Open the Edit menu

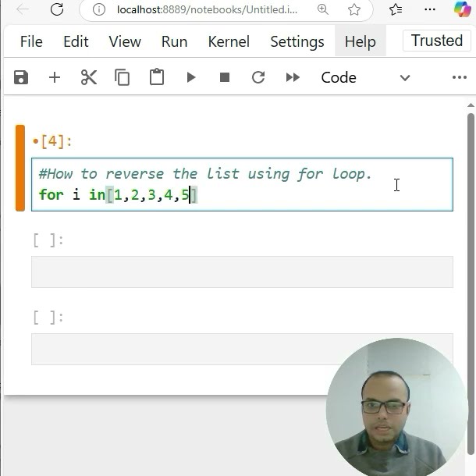pyautogui.click(x=76, y=41)
